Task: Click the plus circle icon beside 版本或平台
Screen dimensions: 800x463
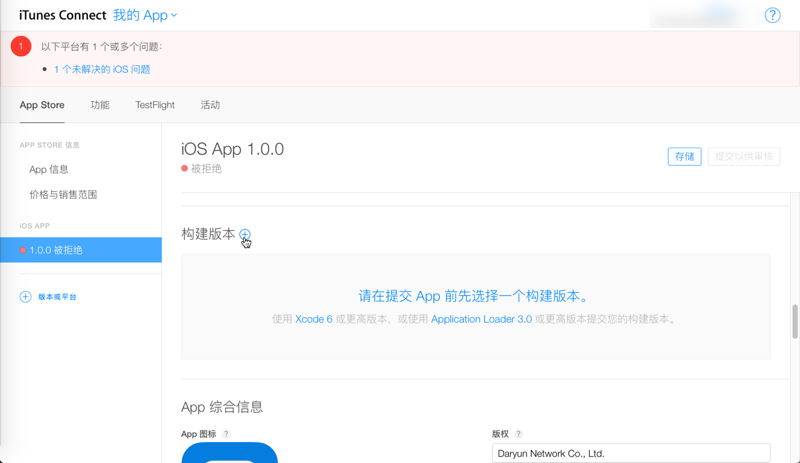Action: (x=25, y=297)
